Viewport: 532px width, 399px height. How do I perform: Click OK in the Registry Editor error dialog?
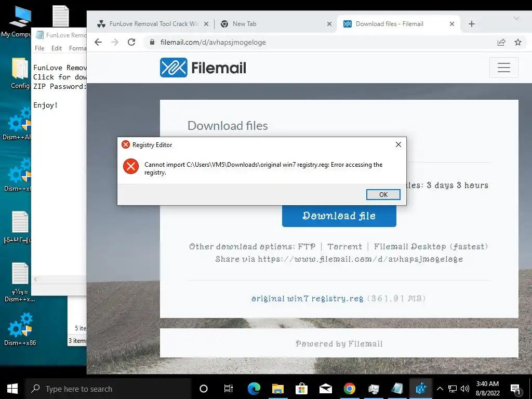tap(383, 194)
